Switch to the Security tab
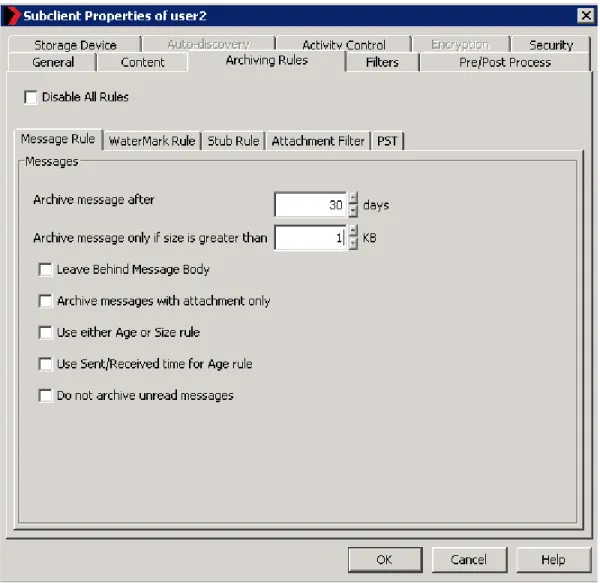The height and width of the screenshot is (583, 600). click(551, 45)
